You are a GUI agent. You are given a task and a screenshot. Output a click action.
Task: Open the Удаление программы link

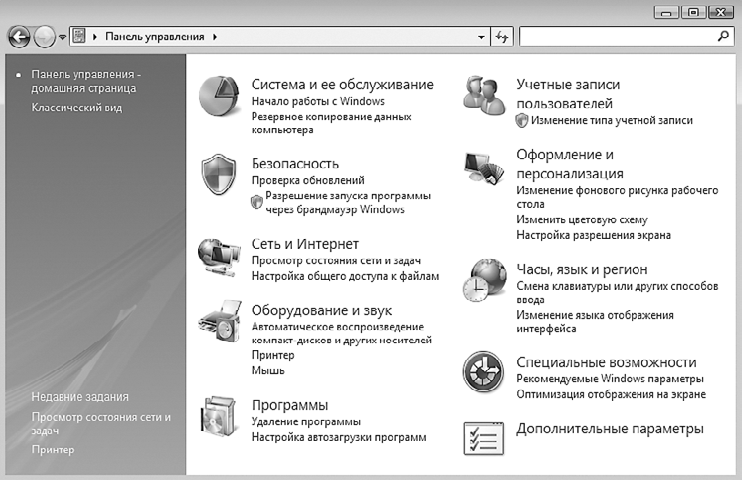click(306, 422)
